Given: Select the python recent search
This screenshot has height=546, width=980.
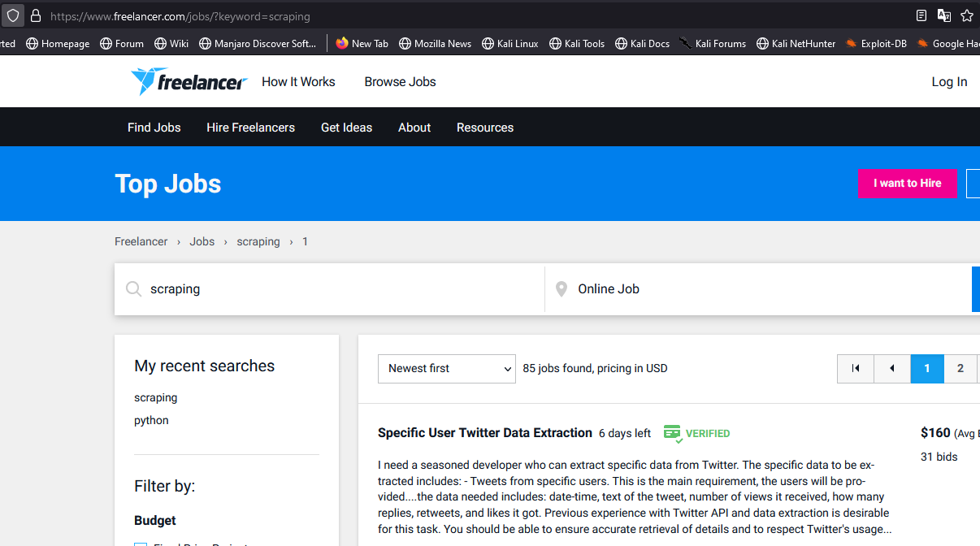Looking at the screenshot, I should click(151, 420).
